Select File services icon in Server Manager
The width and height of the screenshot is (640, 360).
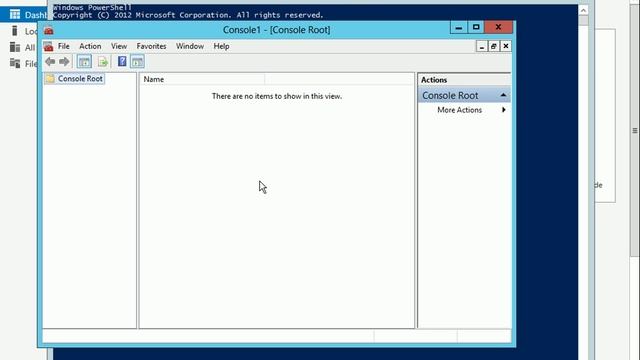[15, 63]
